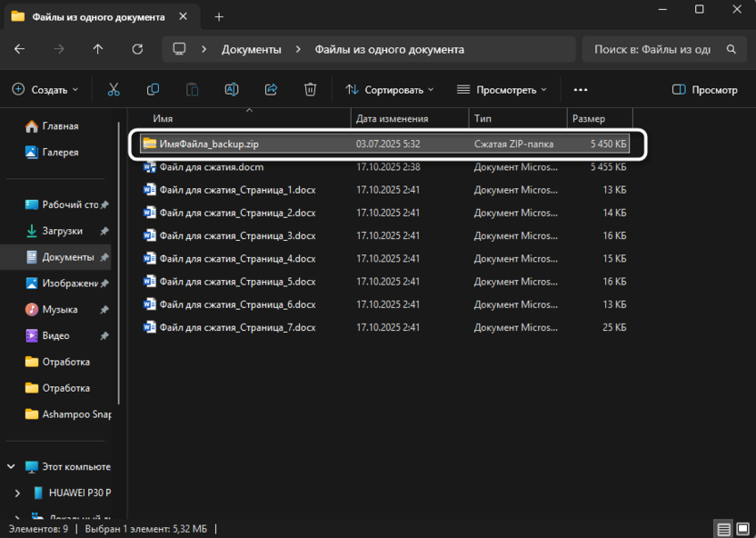Switch to details view in status bar
This screenshot has height=538, width=756.
click(723, 529)
